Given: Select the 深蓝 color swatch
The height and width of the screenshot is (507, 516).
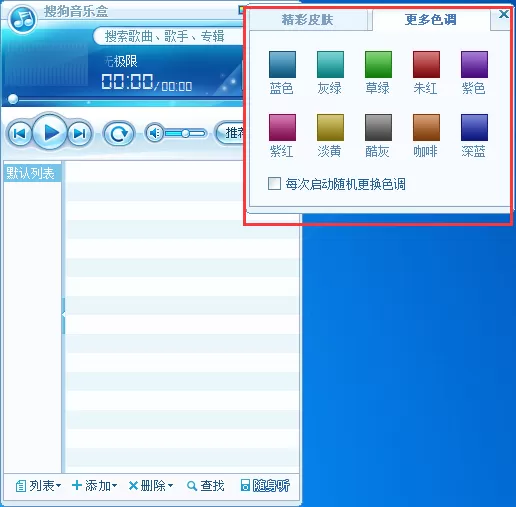Looking at the screenshot, I should click(474, 128).
